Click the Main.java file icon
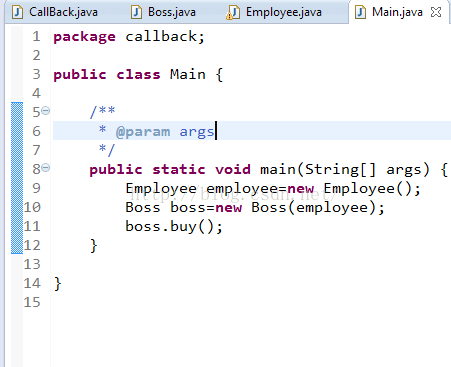Screen dimensions: 451x367 click(360, 13)
